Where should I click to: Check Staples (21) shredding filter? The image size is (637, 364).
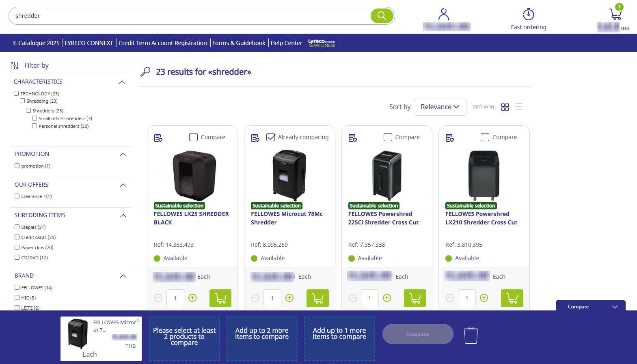point(17,227)
